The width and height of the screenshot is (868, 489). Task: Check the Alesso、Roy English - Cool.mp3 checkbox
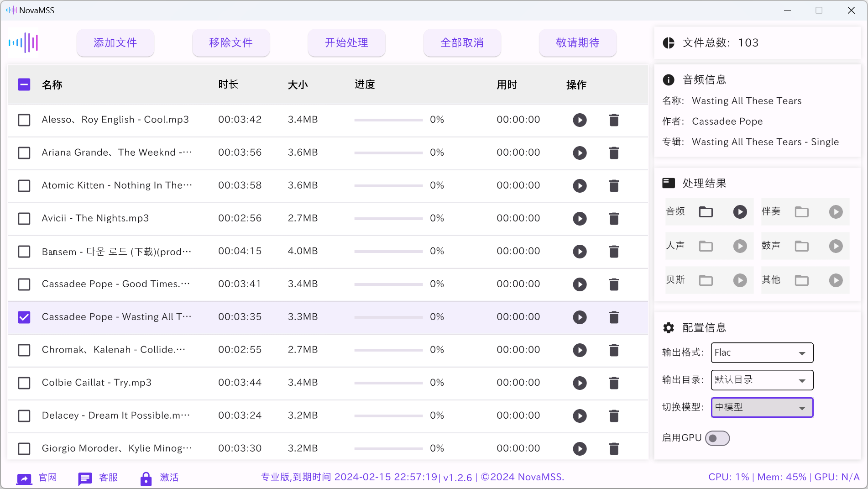coord(24,120)
